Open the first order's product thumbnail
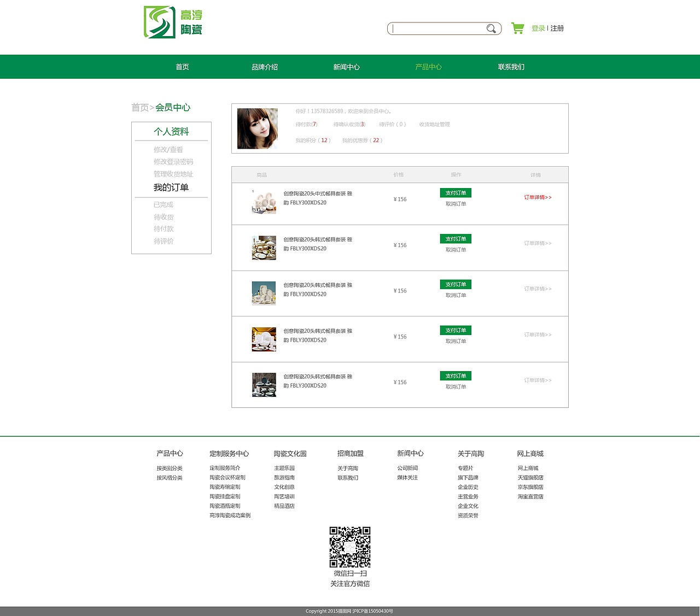 [x=263, y=201]
